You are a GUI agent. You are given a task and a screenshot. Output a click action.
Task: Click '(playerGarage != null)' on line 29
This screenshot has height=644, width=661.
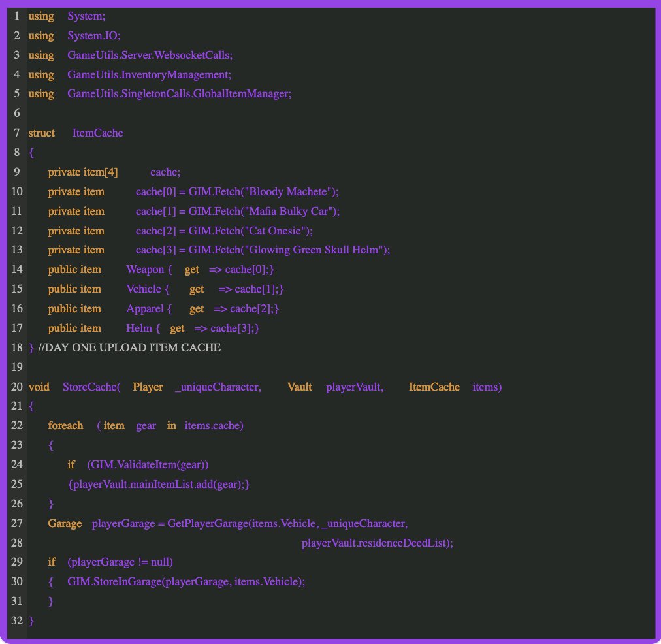click(120, 562)
